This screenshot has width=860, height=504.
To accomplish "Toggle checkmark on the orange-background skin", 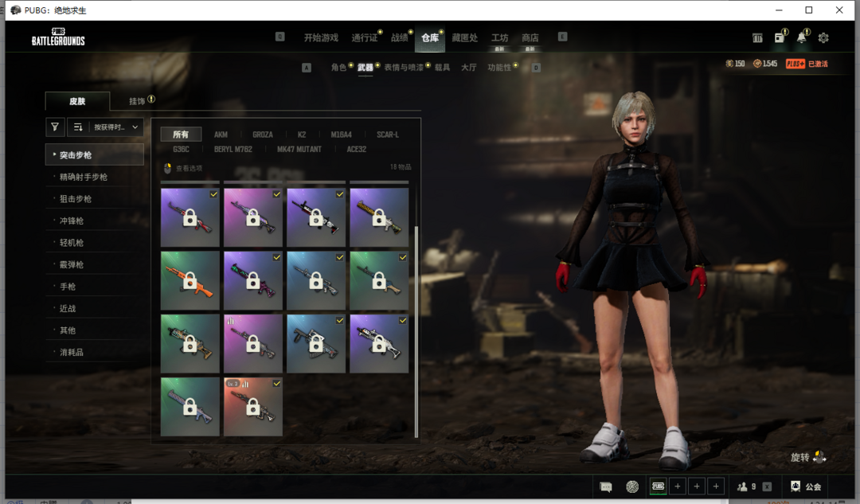I will tap(276, 384).
